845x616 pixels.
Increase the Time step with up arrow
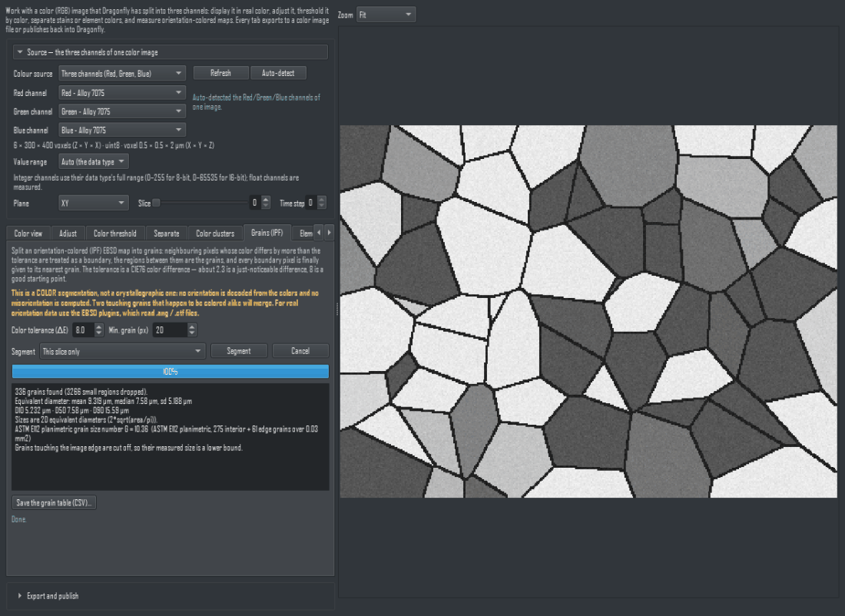coord(322,200)
